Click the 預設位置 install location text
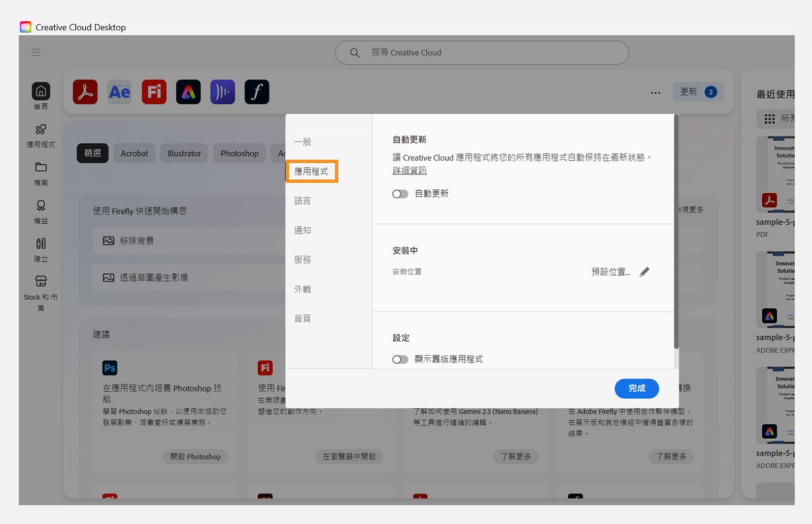This screenshot has height=524, width=812. point(611,272)
